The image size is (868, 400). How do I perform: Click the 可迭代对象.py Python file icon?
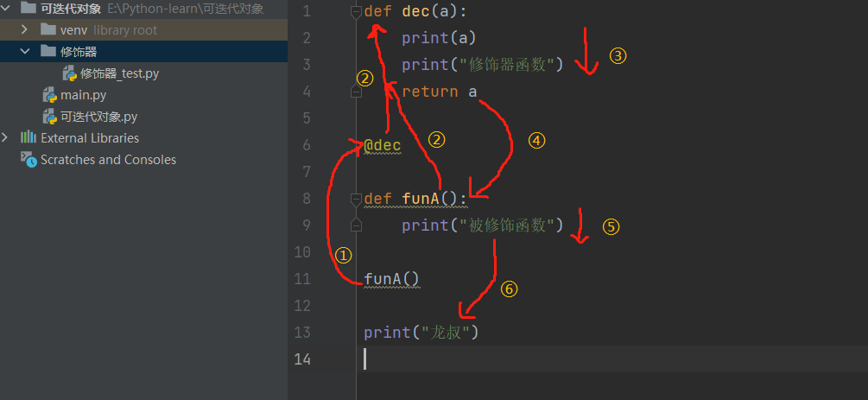50,117
